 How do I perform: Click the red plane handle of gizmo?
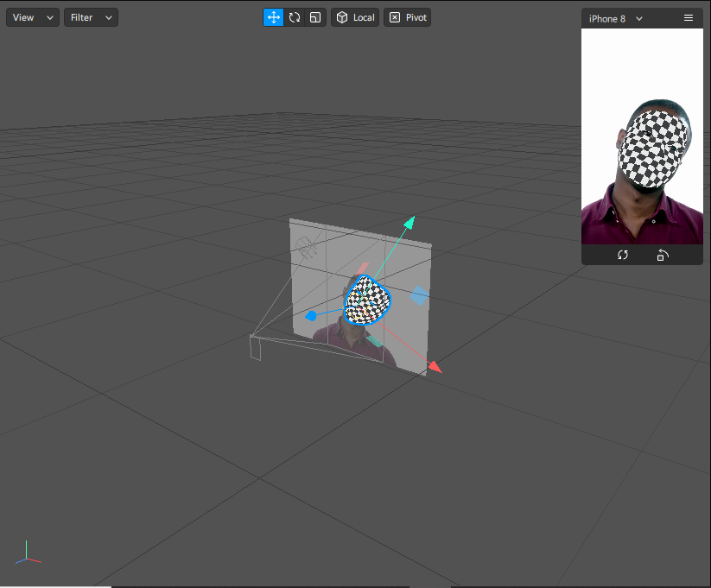coord(363,268)
